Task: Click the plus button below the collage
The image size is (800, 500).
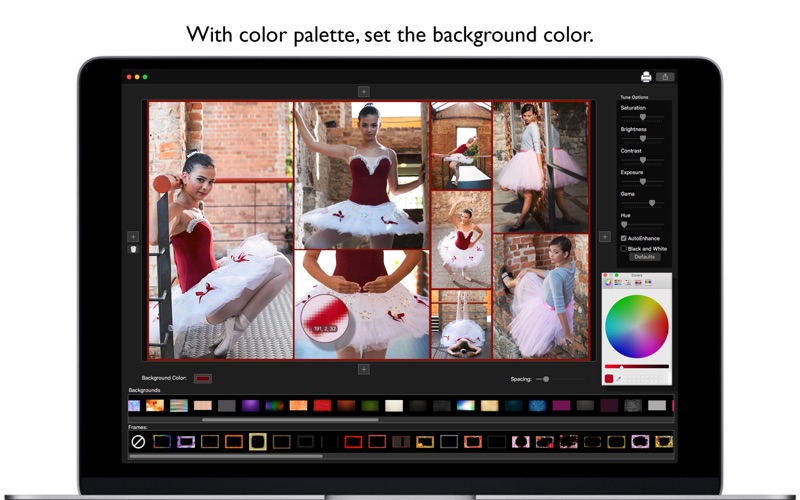Action: click(363, 369)
